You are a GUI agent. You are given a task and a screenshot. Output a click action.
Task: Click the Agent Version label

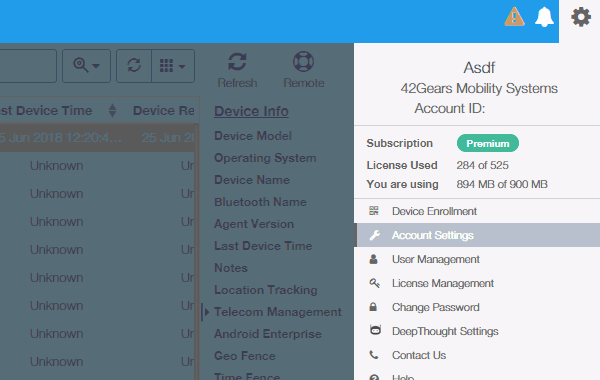pos(254,224)
